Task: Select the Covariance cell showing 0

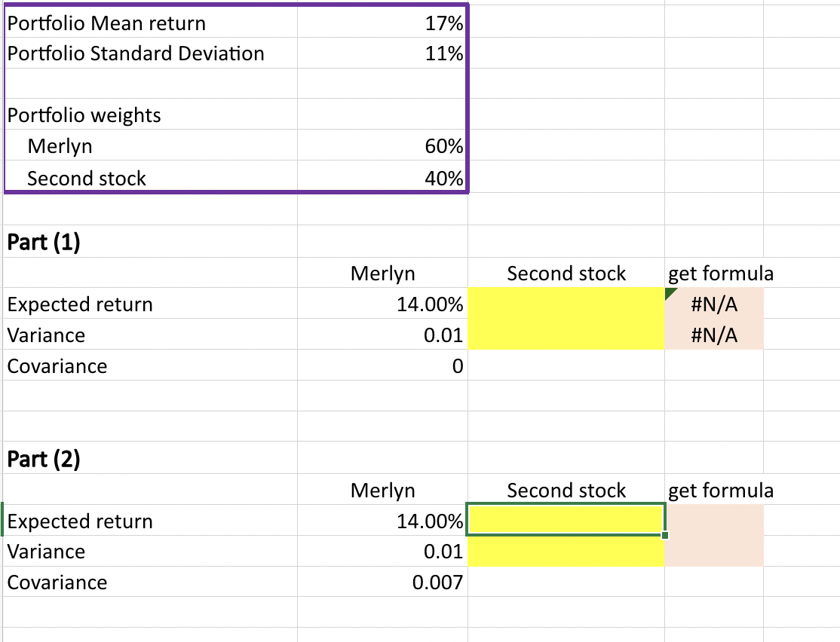Action: tap(382, 366)
